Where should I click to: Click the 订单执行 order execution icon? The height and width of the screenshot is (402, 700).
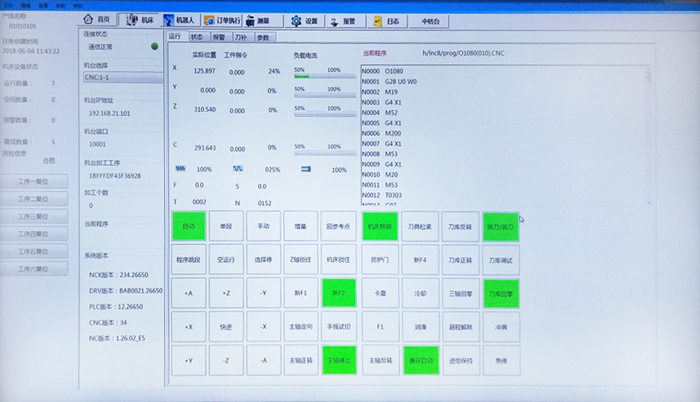(226, 19)
